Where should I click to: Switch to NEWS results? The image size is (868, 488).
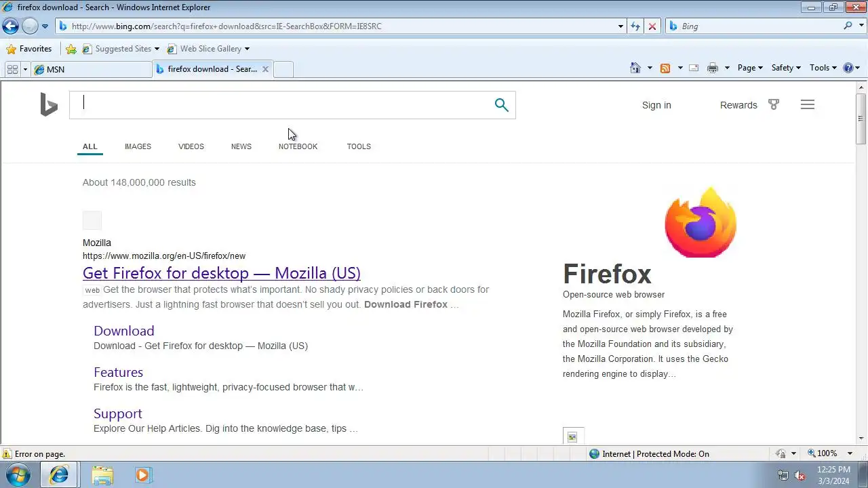241,146
